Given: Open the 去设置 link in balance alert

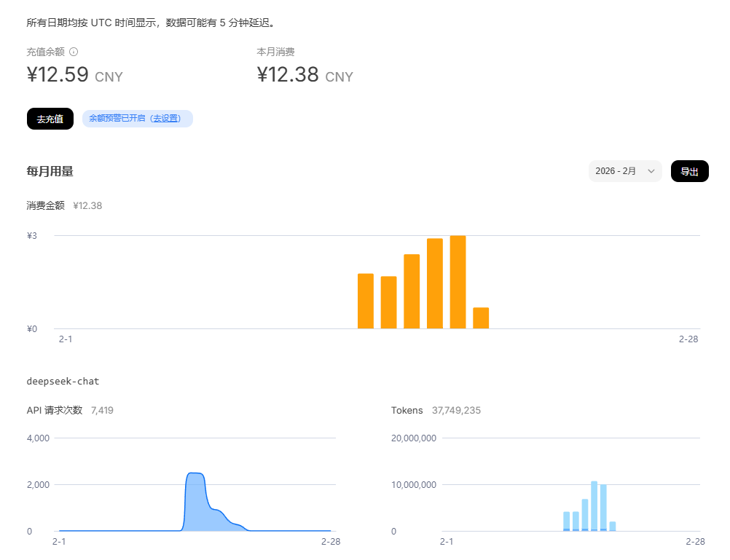Looking at the screenshot, I should point(165,118).
